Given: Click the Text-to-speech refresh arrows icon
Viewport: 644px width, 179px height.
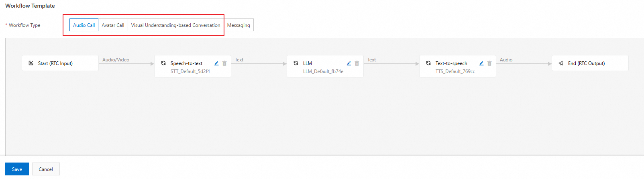Looking at the screenshot, I should coord(428,63).
